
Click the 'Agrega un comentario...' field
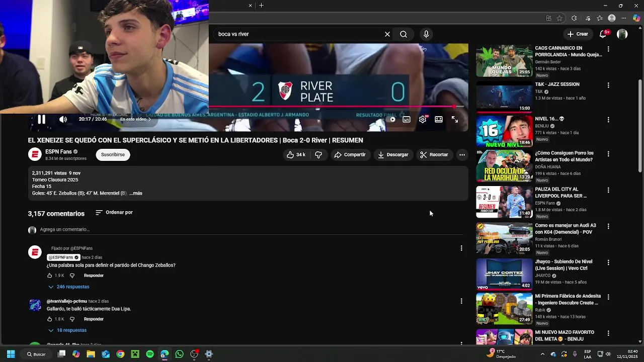tap(251, 229)
